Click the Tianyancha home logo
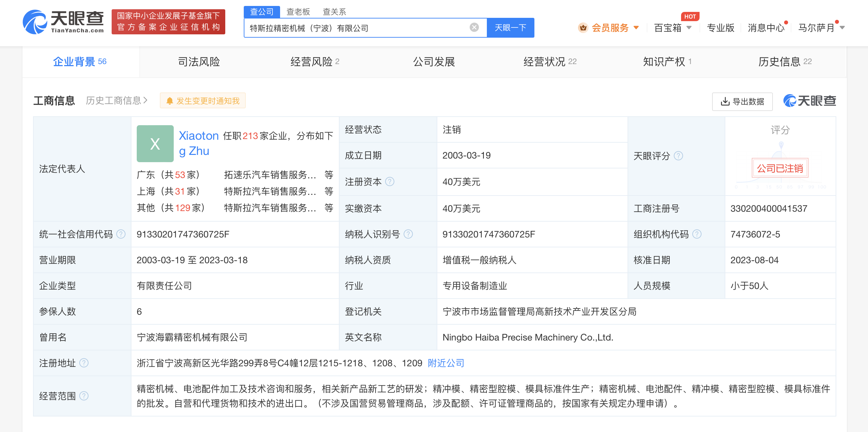 [63, 22]
